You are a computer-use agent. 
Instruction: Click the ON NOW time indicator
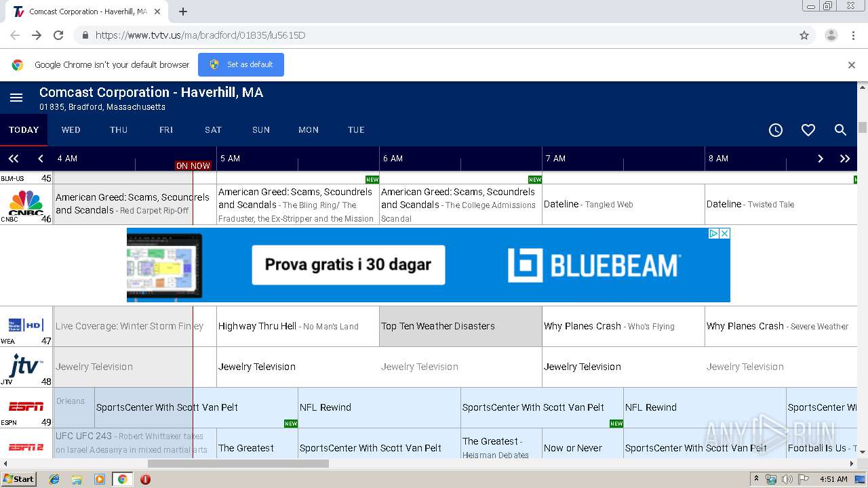[x=193, y=165]
